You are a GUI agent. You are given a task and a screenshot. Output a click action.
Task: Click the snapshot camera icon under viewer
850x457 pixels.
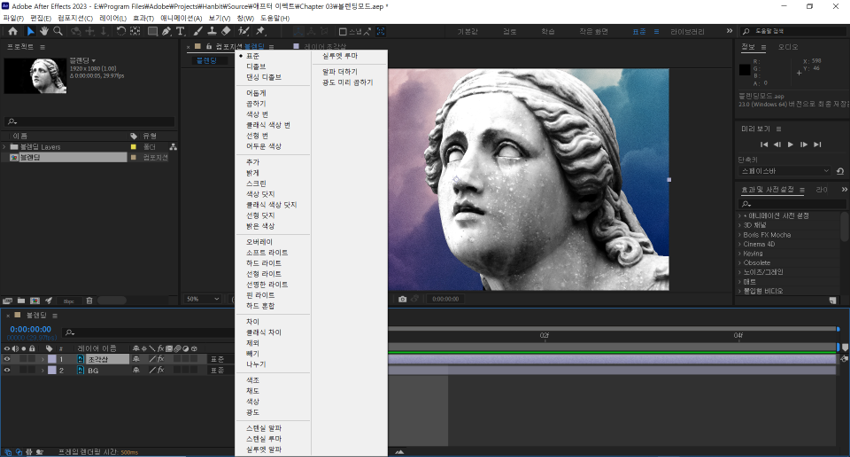pos(402,299)
